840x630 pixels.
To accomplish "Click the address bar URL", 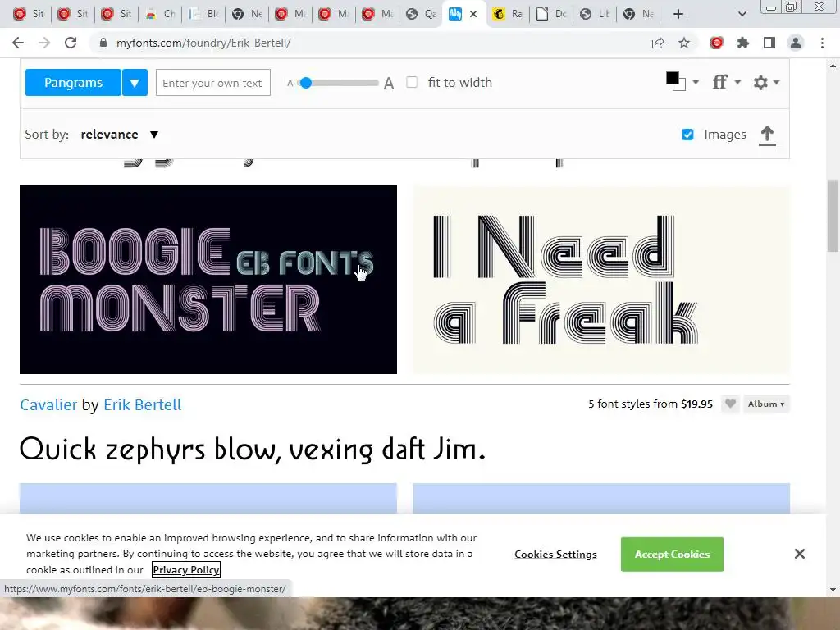I will pos(203,43).
